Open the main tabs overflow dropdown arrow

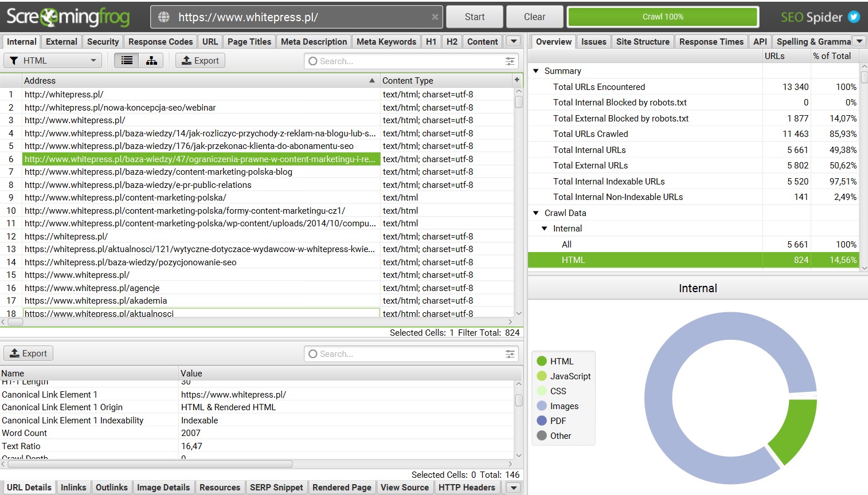514,41
